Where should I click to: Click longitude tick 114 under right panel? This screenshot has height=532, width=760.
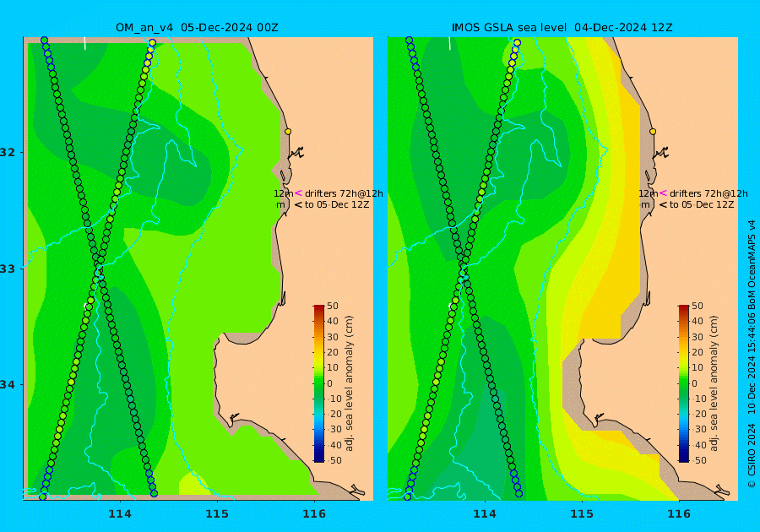coord(484,514)
